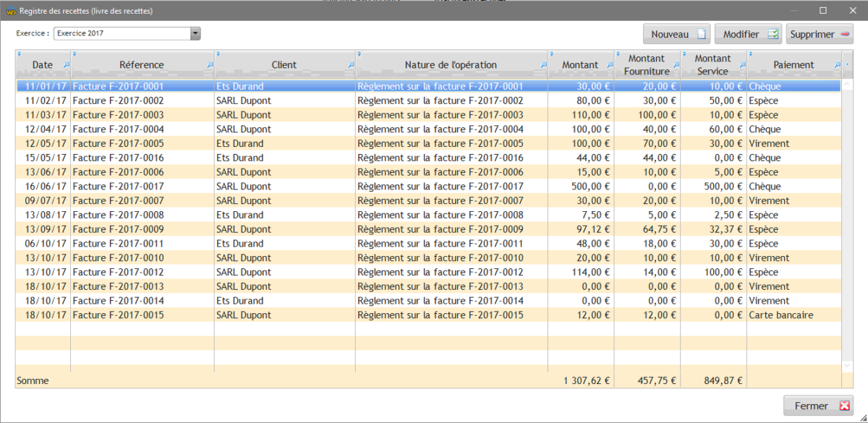This screenshot has width=868, height=423.
Task: Click the search magnifier in Montant column header
Action: pyautogui.click(x=609, y=65)
